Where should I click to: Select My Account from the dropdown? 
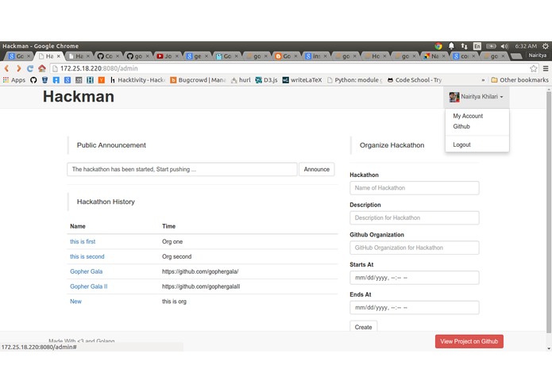pyautogui.click(x=468, y=116)
